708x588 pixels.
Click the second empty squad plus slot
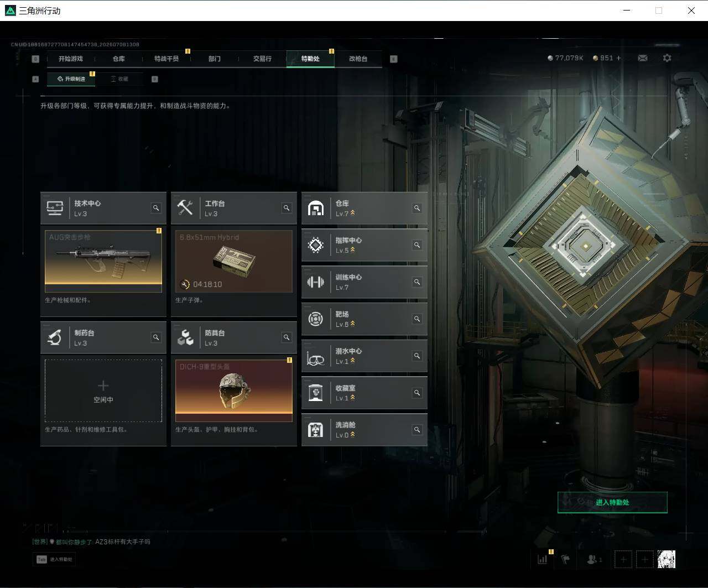point(645,559)
